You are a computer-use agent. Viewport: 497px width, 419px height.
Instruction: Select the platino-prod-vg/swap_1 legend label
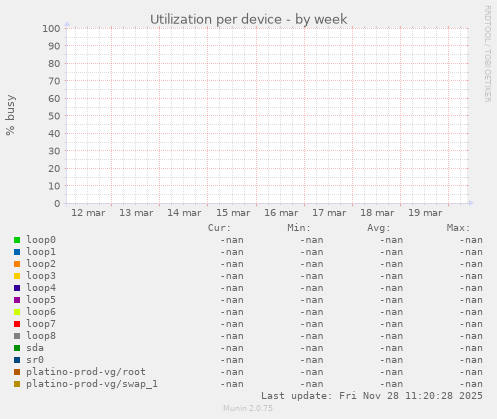point(92,384)
